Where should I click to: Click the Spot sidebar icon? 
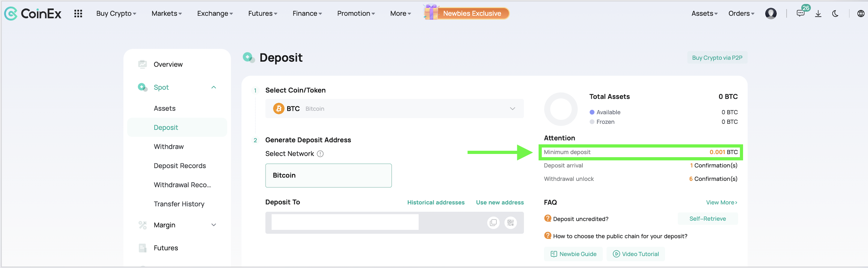[142, 87]
